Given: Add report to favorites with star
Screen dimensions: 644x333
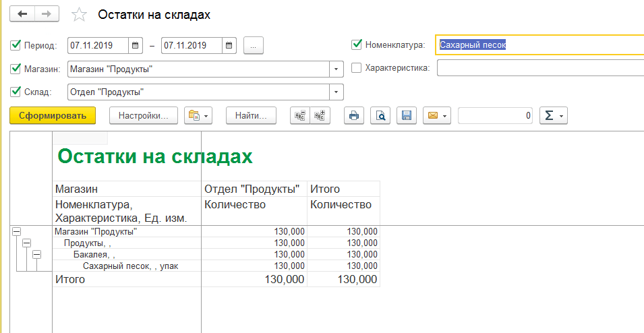Looking at the screenshot, I should click(x=79, y=14).
